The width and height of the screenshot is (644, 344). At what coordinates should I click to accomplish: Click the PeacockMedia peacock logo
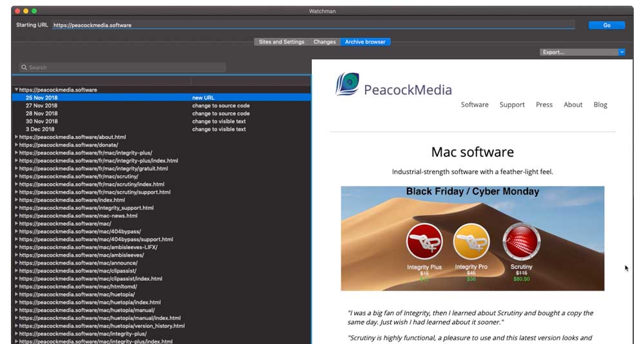click(x=347, y=84)
